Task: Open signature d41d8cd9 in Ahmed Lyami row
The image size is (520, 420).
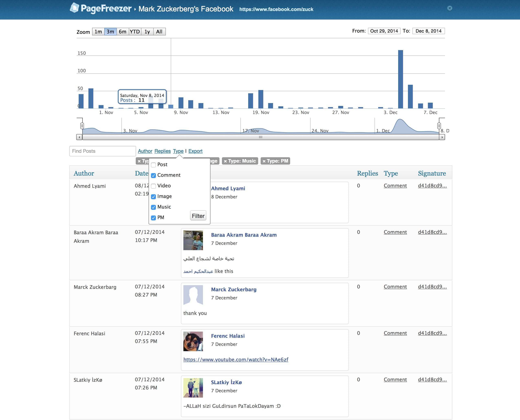Action: pyautogui.click(x=432, y=186)
